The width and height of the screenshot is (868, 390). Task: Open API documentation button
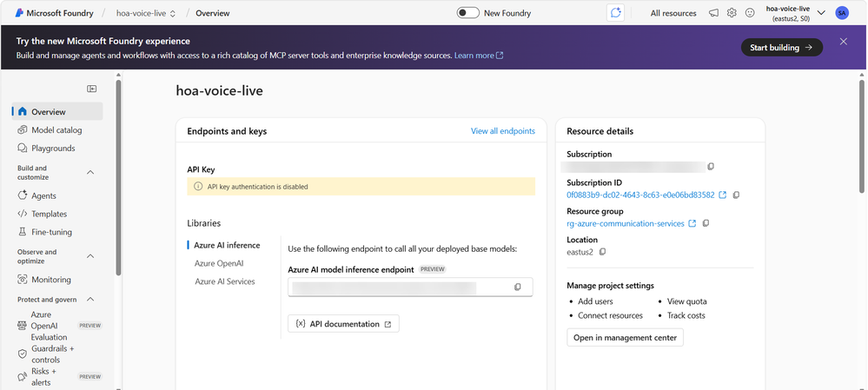point(343,324)
